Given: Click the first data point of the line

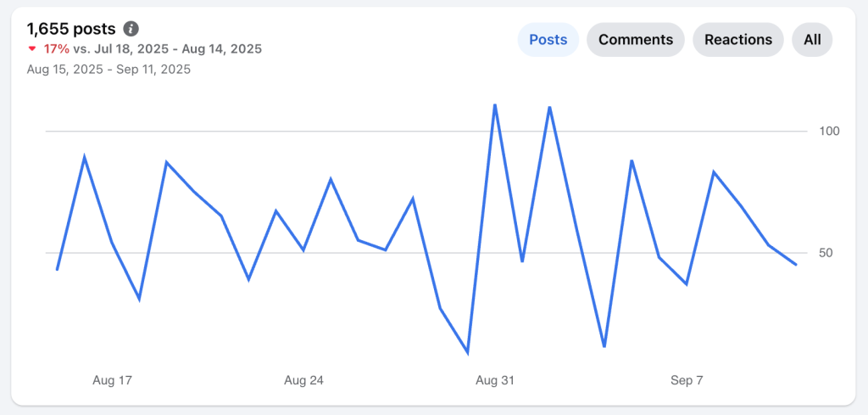Looking at the screenshot, I should tap(57, 270).
